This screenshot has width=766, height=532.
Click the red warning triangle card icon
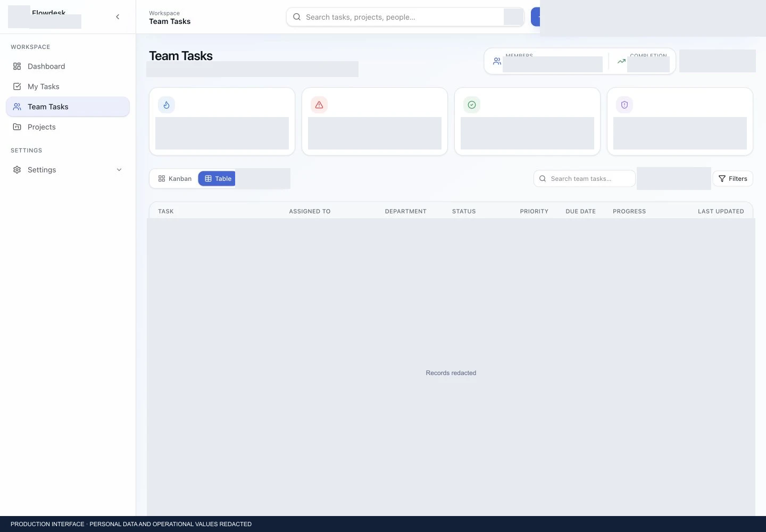[x=319, y=105]
